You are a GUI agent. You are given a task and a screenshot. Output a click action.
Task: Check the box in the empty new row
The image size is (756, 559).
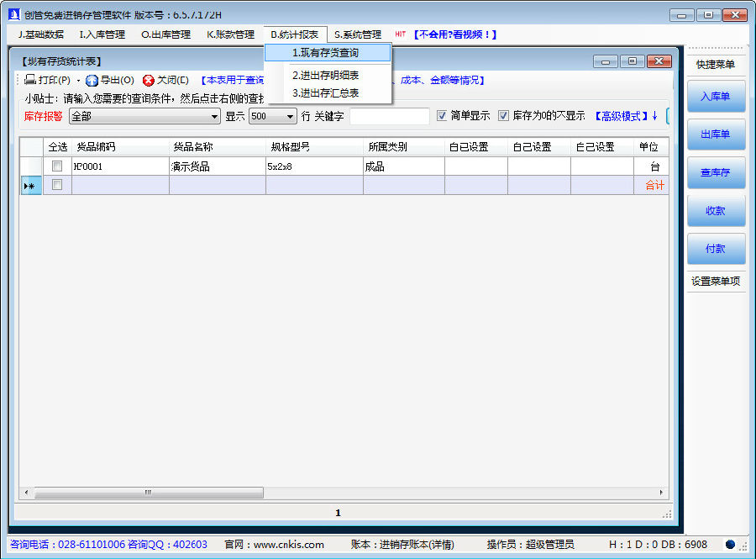click(57, 184)
